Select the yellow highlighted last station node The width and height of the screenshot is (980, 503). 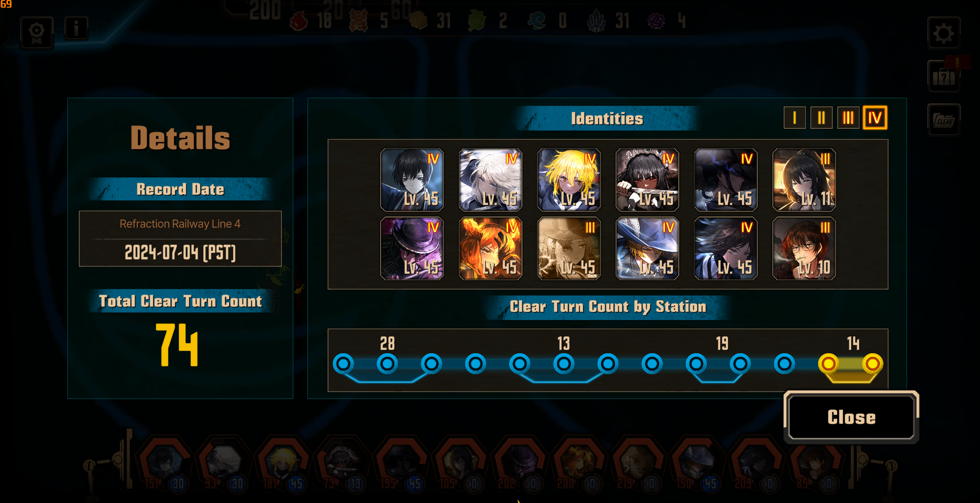[872, 364]
